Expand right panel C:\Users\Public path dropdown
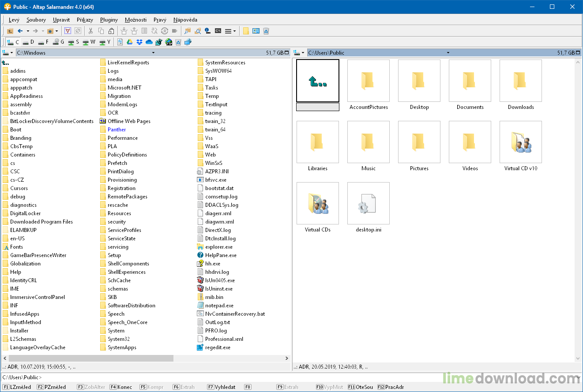 click(x=448, y=52)
